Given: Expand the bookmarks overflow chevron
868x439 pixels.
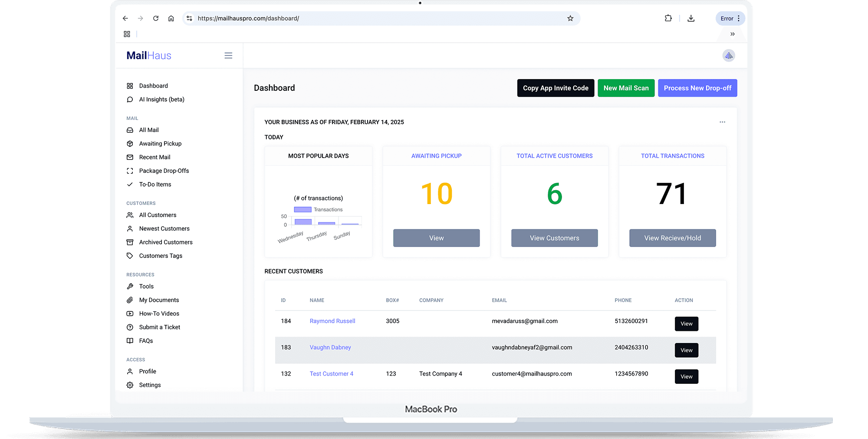Looking at the screenshot, I should click(733, 34).
